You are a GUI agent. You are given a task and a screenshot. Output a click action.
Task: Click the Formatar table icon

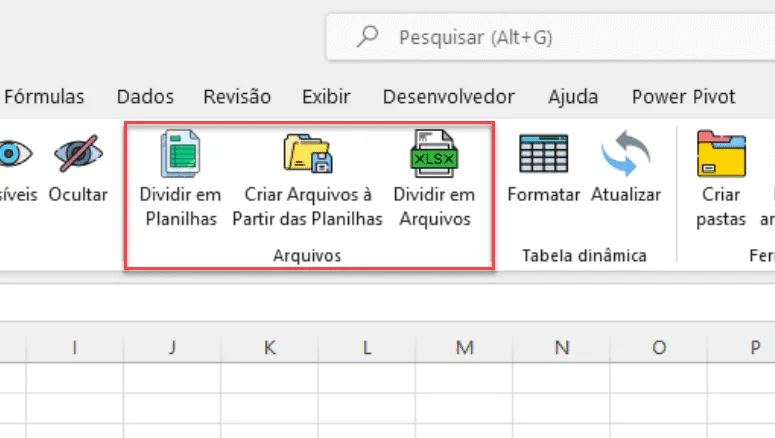(544, 153)
